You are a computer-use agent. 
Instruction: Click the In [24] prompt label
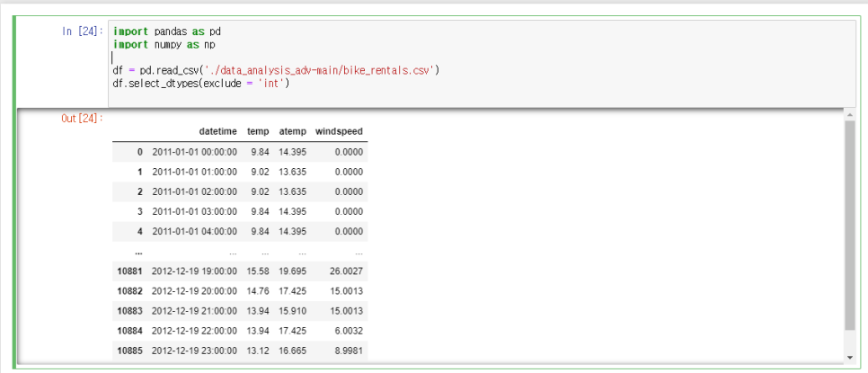click(x=83, y=31)
